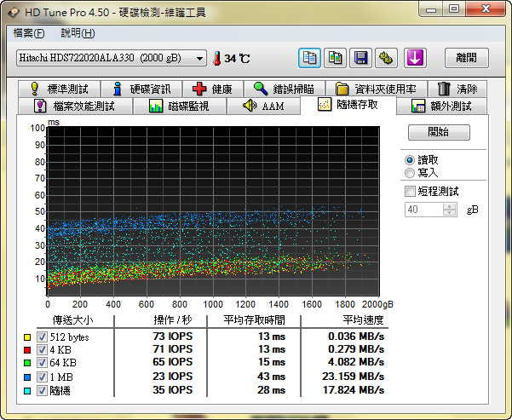The image size is (512, 420).
Task: Click the cyan 隨機 color swatch
Action: (x=27, y=391)
